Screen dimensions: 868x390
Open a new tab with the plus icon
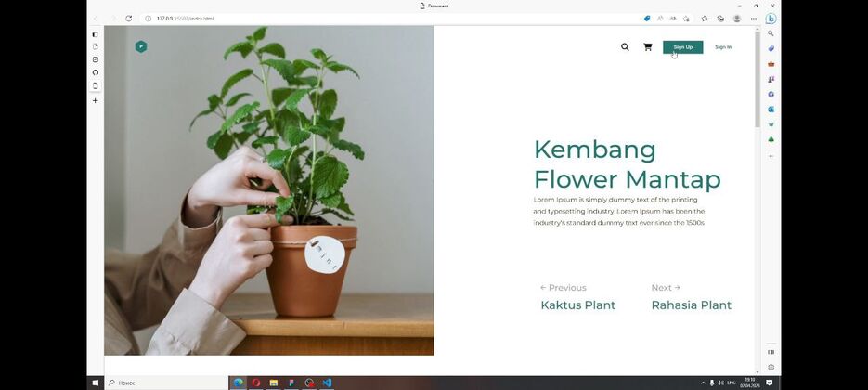(96, 101)
